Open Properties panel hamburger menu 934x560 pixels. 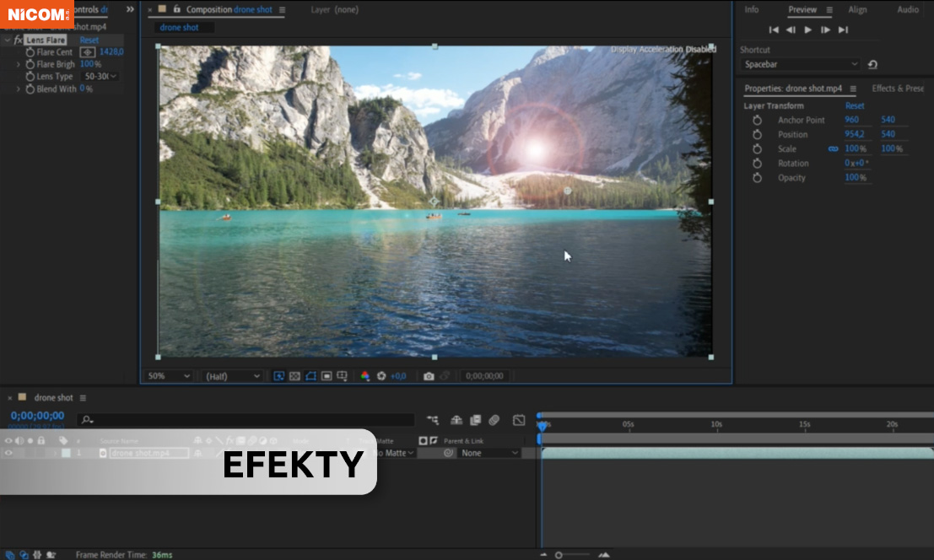(853, 89)
